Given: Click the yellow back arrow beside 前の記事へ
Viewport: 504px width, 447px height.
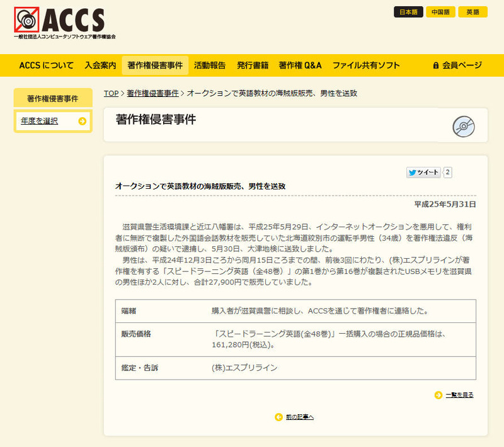Looking at the screenshot, I should 278,417.
